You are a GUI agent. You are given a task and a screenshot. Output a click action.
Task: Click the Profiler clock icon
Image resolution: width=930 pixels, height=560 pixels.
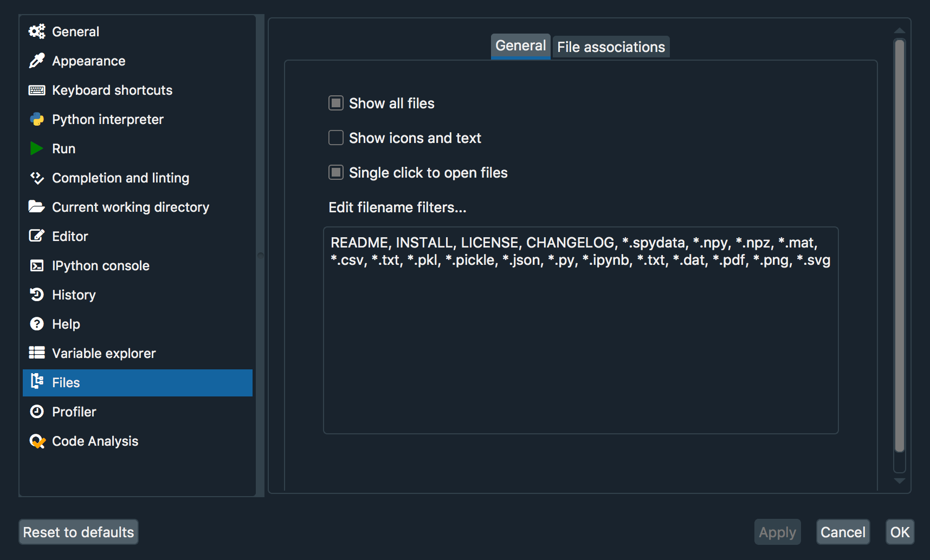(36, 412)
